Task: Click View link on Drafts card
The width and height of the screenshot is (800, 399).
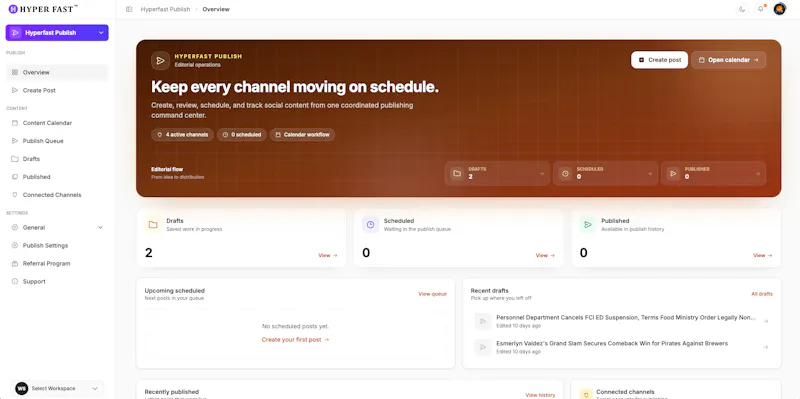Action: (x=328, y=255)
